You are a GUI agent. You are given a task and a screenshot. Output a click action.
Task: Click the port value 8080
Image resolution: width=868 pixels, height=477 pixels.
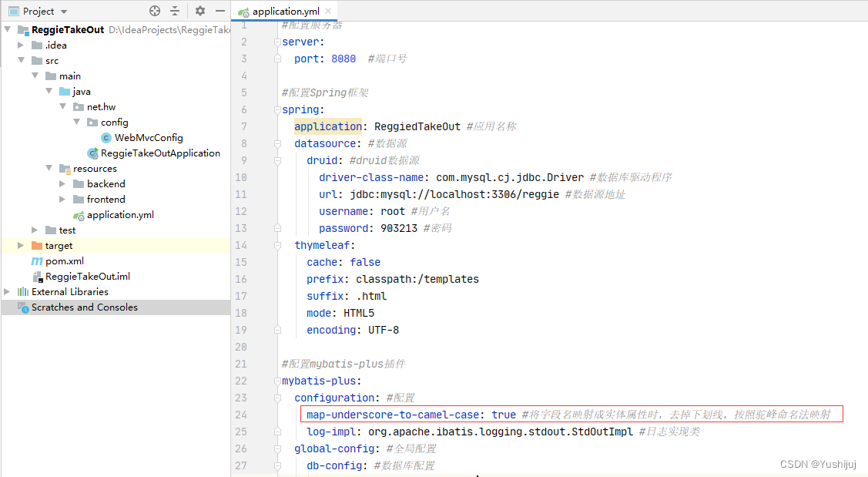pos(344,59)
